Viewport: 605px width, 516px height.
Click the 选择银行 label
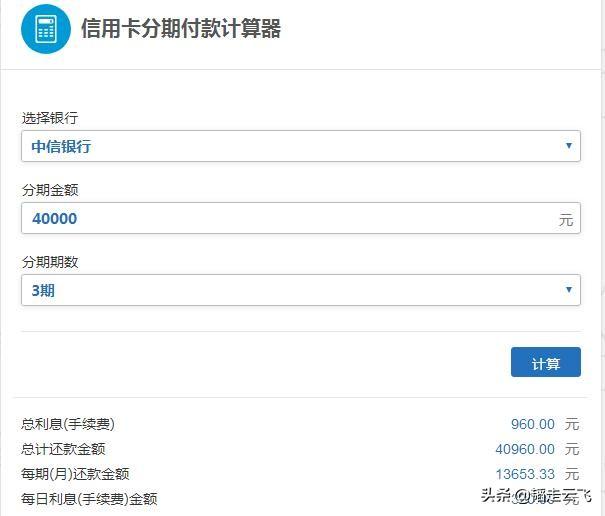click(x=50, y=118)
